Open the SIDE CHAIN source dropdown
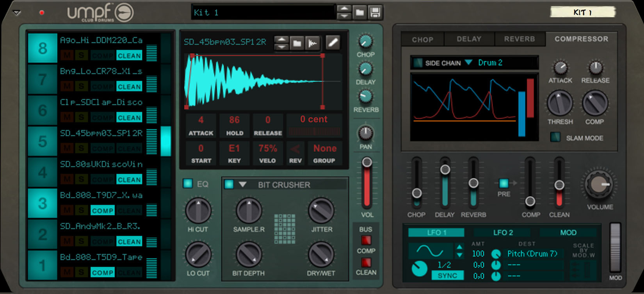The height and width of the screenshot is (294, 644). [x=469, y=63]
